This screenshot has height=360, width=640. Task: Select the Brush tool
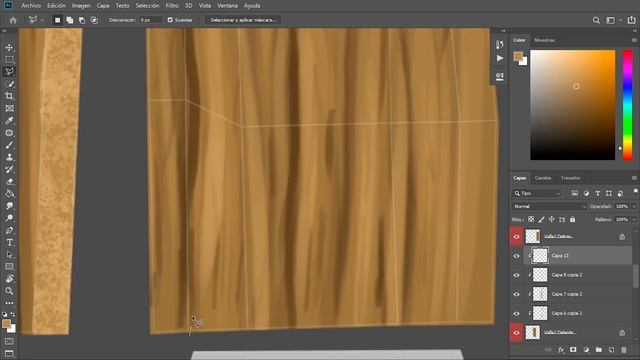pyautogui.click(x=9, y=145)
